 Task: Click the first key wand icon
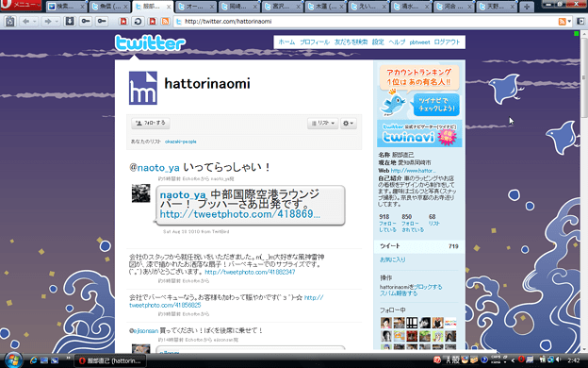click(x=86, y=22)
